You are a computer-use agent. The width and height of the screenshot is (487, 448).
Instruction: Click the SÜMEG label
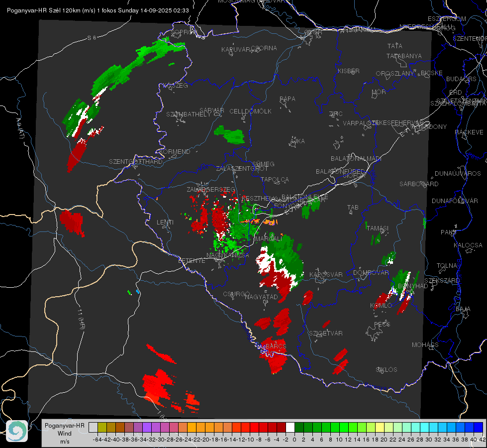[x=263, y=164]
